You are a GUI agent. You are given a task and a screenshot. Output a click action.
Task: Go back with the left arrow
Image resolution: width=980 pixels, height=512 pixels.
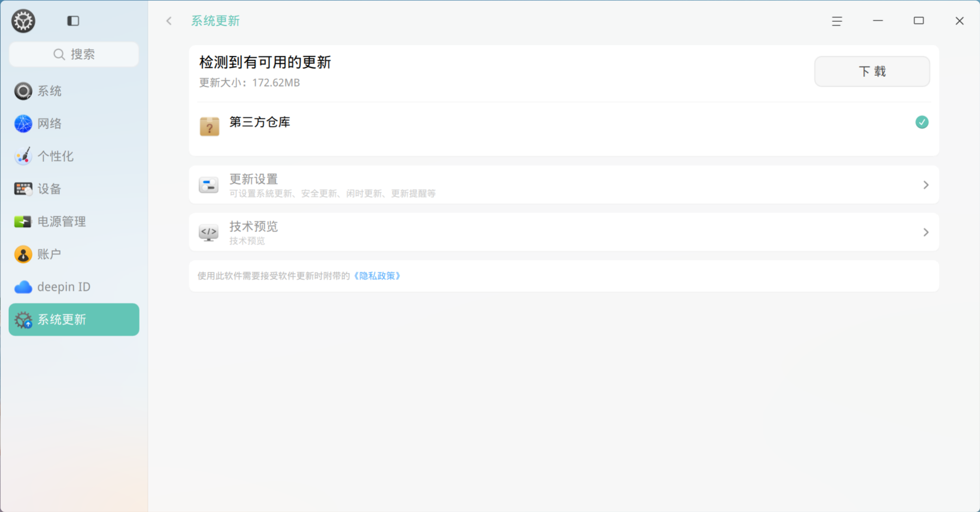pos(169,21)
